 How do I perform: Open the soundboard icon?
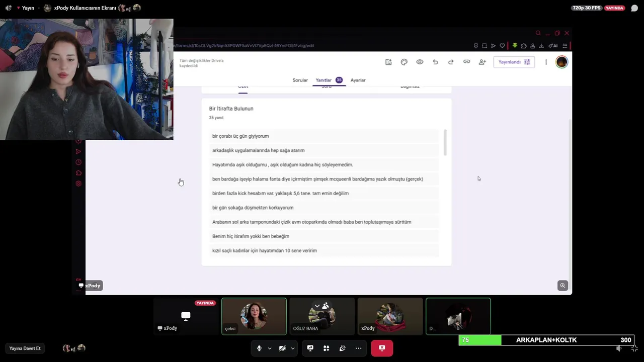tap(342, 348)
